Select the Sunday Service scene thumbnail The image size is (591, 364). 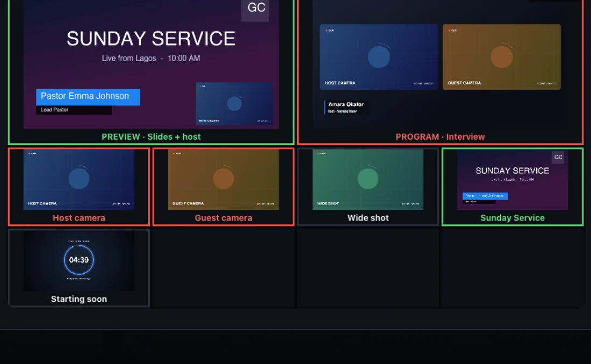(513, 187)
